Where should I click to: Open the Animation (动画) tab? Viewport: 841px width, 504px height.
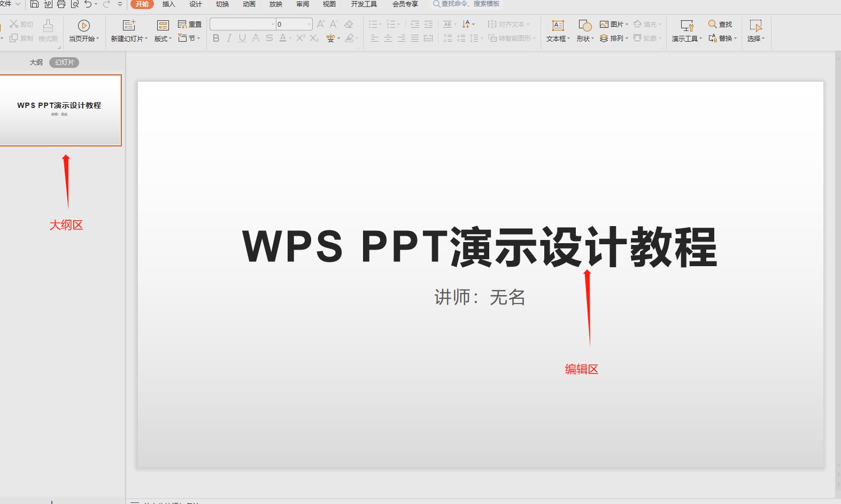click(249, 4)
